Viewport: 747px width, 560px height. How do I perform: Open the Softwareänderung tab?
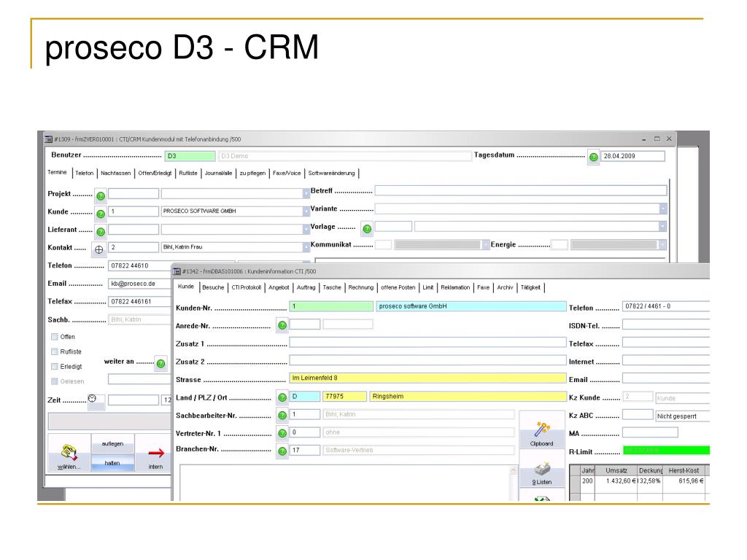click(332, 174)
